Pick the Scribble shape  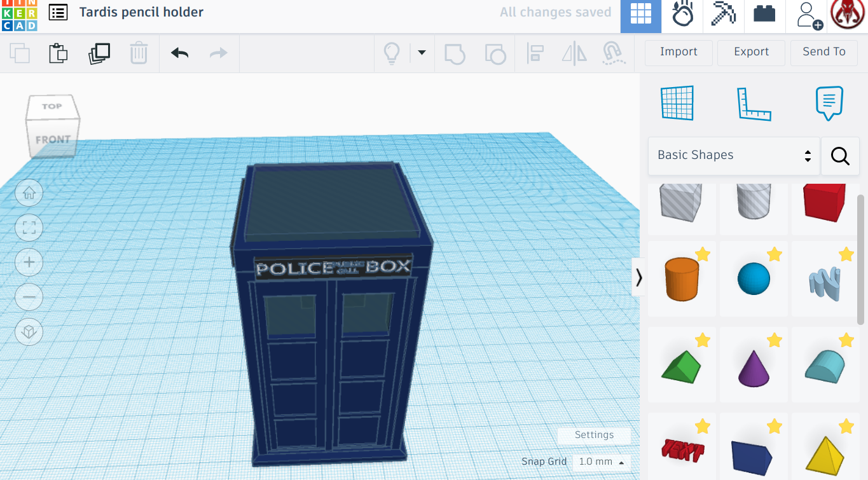coord(825,284)
